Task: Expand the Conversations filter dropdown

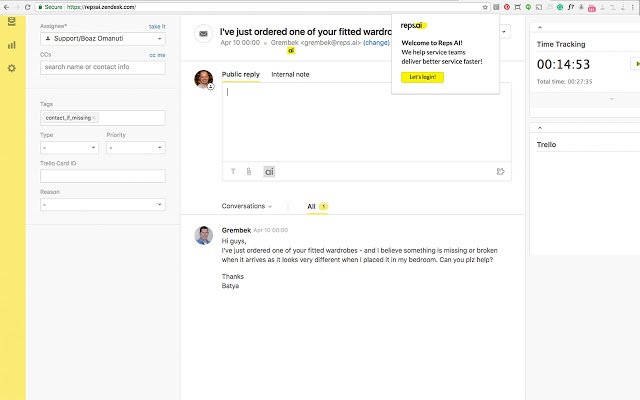Action: [x=247, y=206]
